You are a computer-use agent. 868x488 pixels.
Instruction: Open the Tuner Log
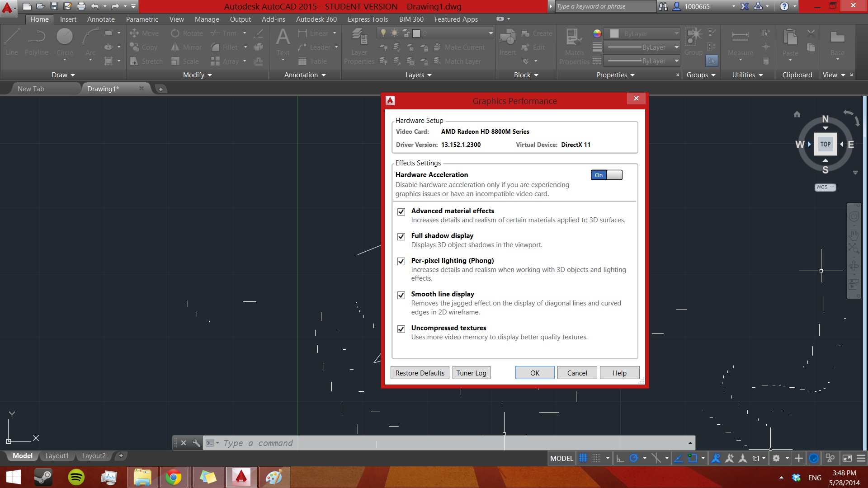tap(471, 373)
